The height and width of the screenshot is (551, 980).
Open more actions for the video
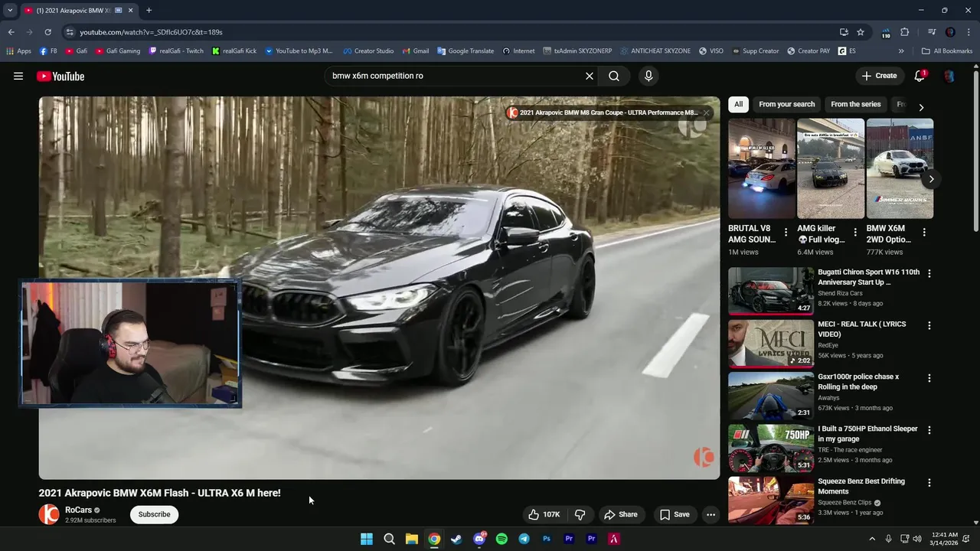pyautogui.click(x=710, y=514)
